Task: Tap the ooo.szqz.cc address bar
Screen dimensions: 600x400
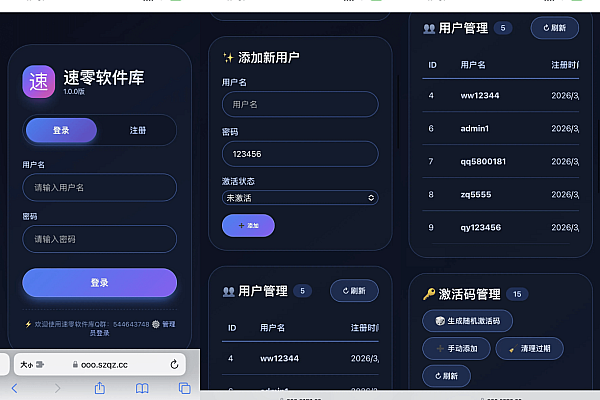Action: click(x=100, y=364)
